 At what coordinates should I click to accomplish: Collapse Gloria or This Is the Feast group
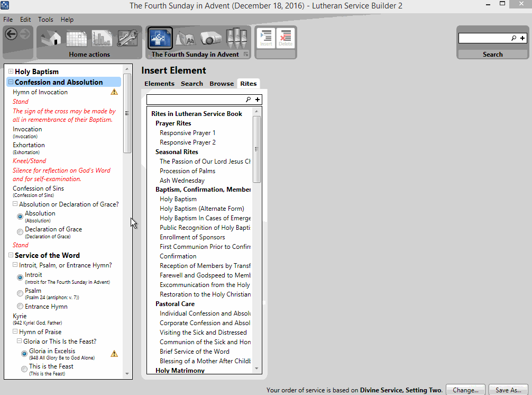20,340
